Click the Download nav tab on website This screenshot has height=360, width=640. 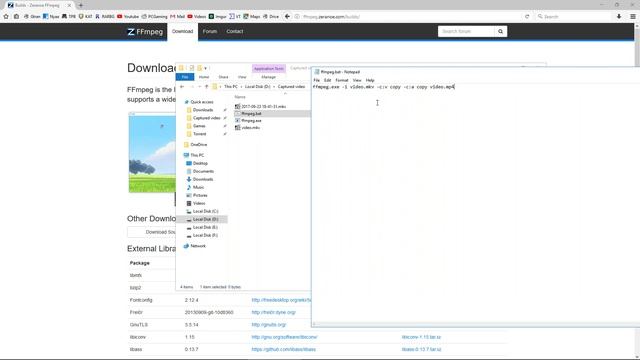182,31
